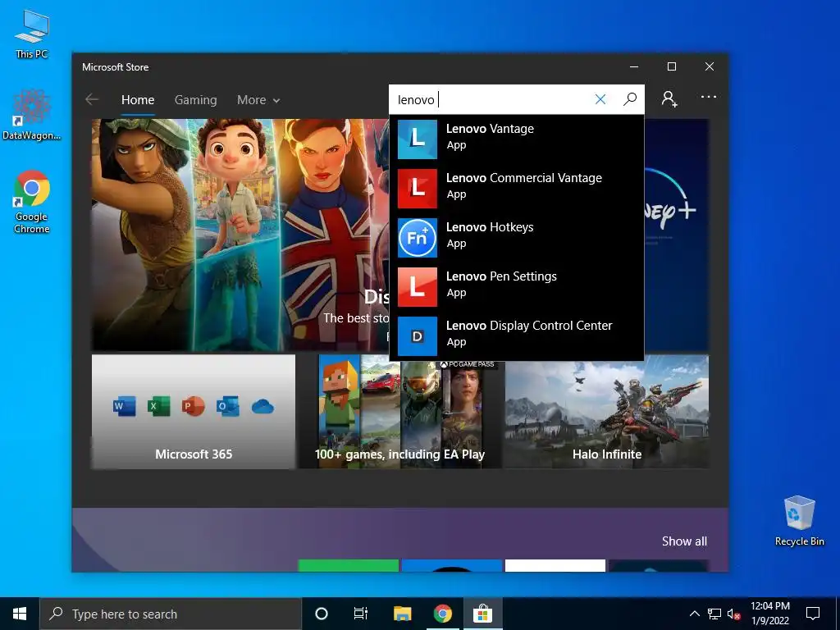The image size is (840, 630).
Task: Click the taskbar Type here to search box
Action: (x=171, y=614)
